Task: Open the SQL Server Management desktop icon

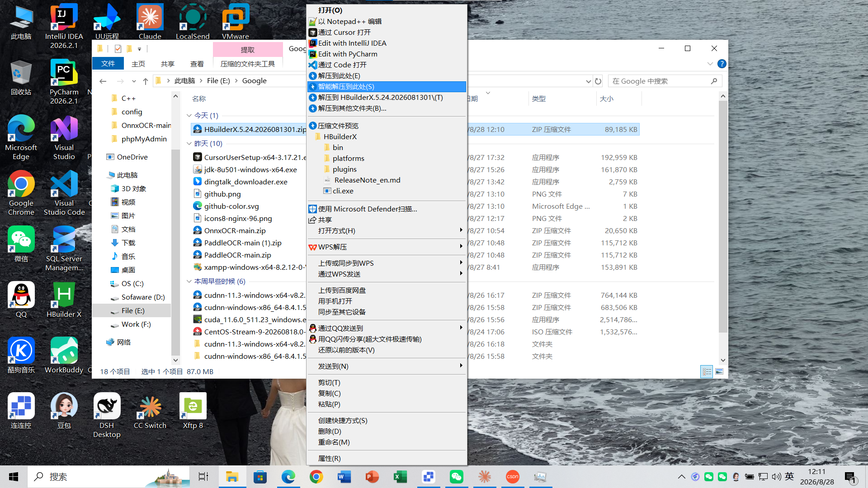Action: [x=64, y=249]
